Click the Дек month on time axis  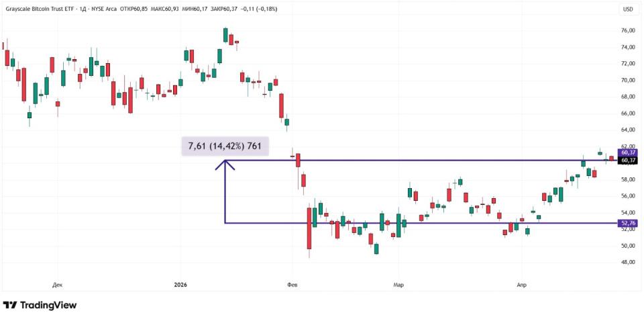(58, 285)
